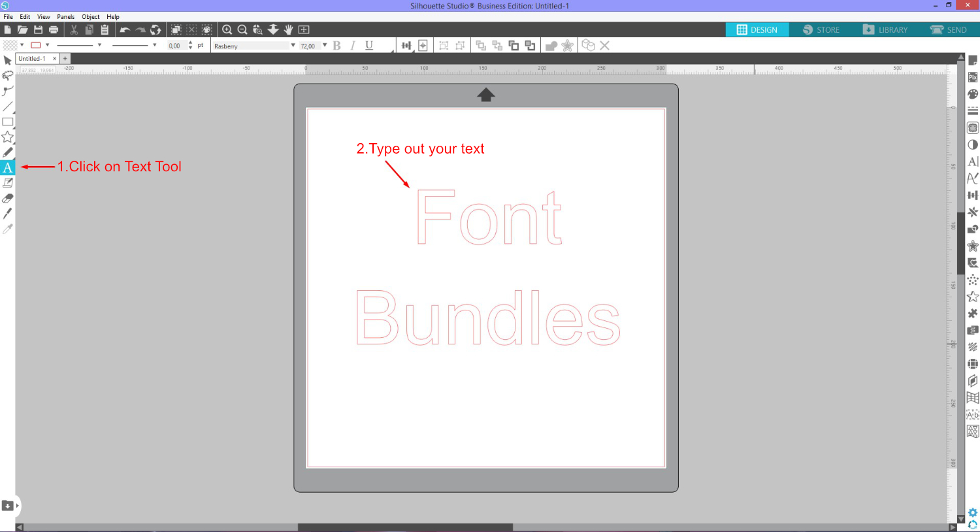Open the Rasberry font dropdown
The height and width of the screenshot is (532, 980).
pyautogui.click(x=293, y=45)
